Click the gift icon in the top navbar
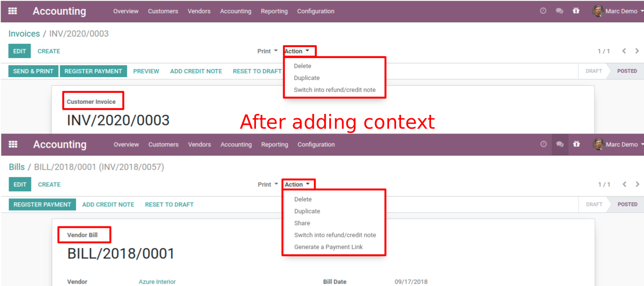This screenshot has width=644, height=286. [x=576, y=11]
